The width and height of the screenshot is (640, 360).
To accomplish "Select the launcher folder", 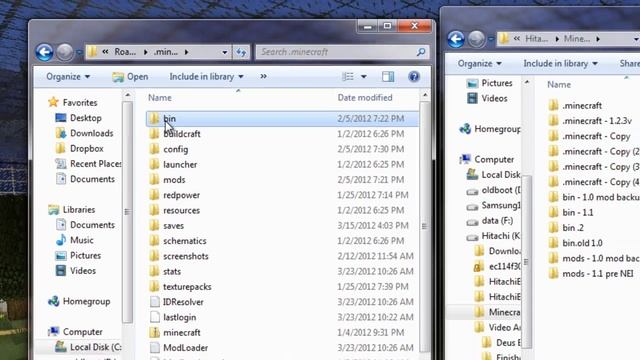I will [282, 164].
